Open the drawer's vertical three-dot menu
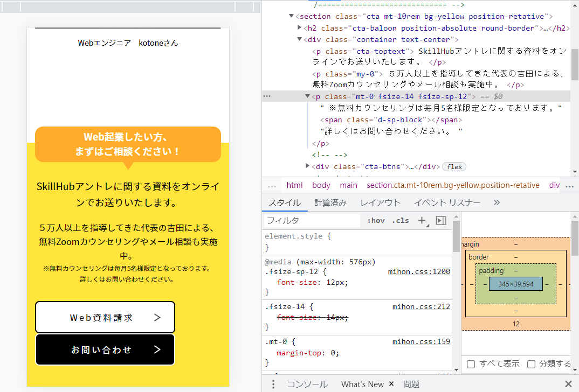 point(273,384)
